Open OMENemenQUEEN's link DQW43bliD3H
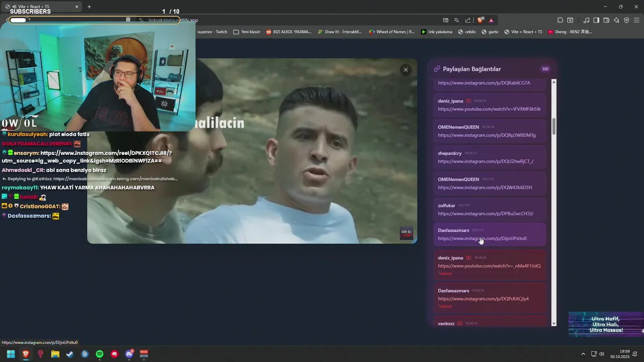644x362 pixels. [x=485, y=188]
